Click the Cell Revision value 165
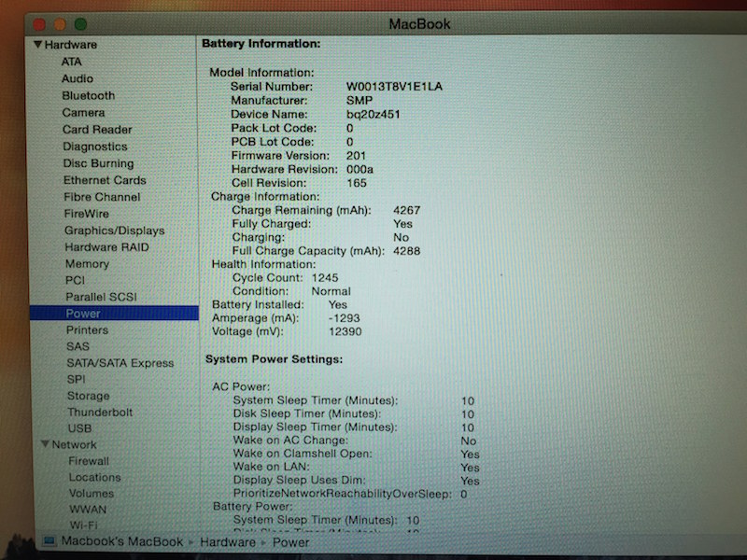The height and width of the screenshot is (560, 747). click(357, 183)
